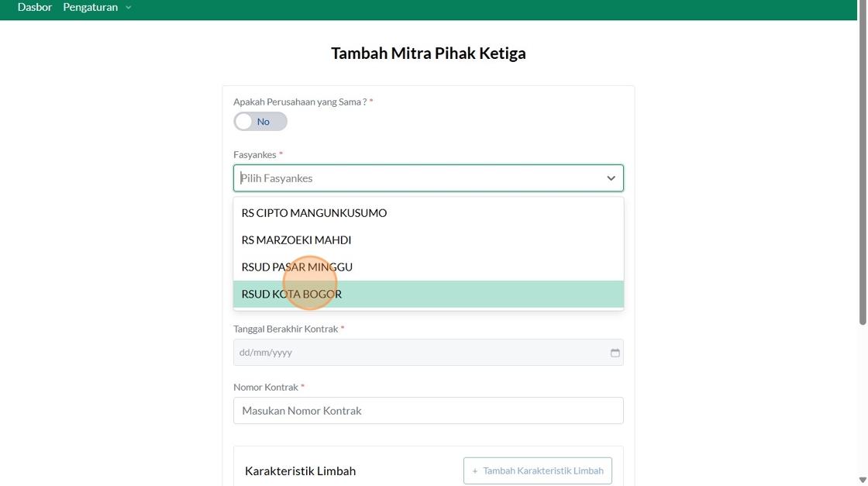Open calendar icon in contract end date
The height and width of the screenshot is (486, 868).
point(615,353)
